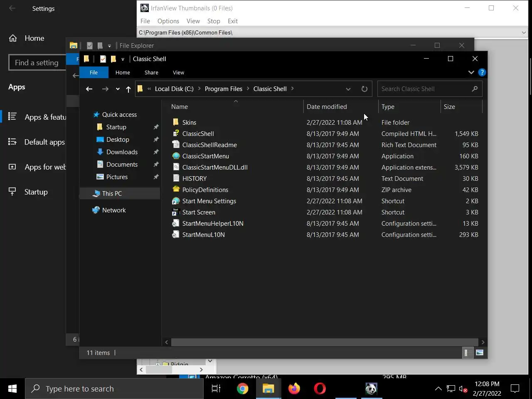Select Downloads in Quick access
Viewport: 532px width, 399px height.
click(122, 152)
